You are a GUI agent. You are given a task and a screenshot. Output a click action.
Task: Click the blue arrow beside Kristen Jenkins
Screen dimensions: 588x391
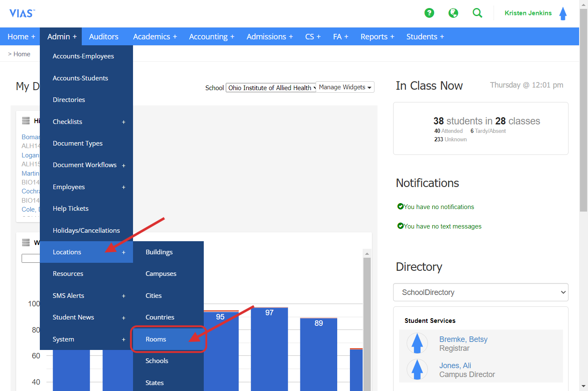coord(563,13)
